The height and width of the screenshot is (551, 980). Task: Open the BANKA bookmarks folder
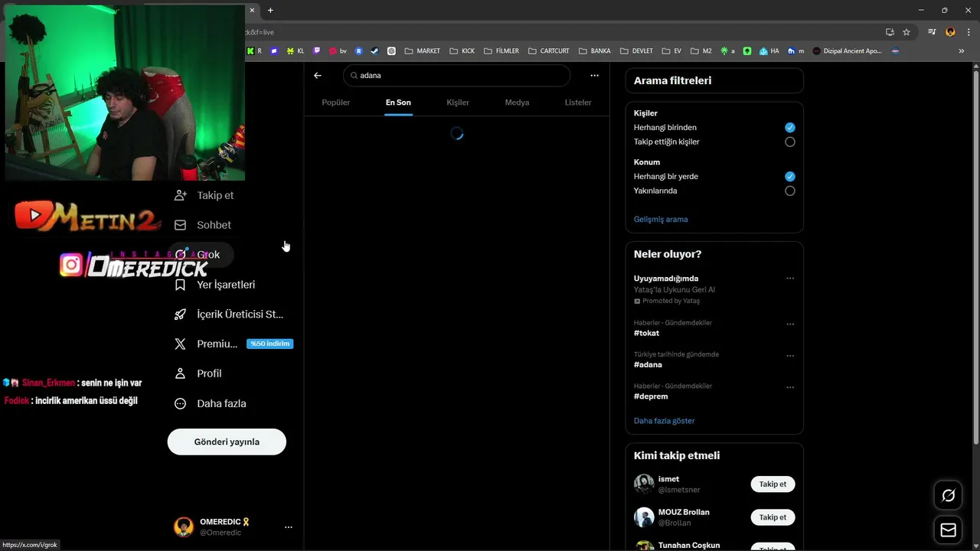click(595, 51)
